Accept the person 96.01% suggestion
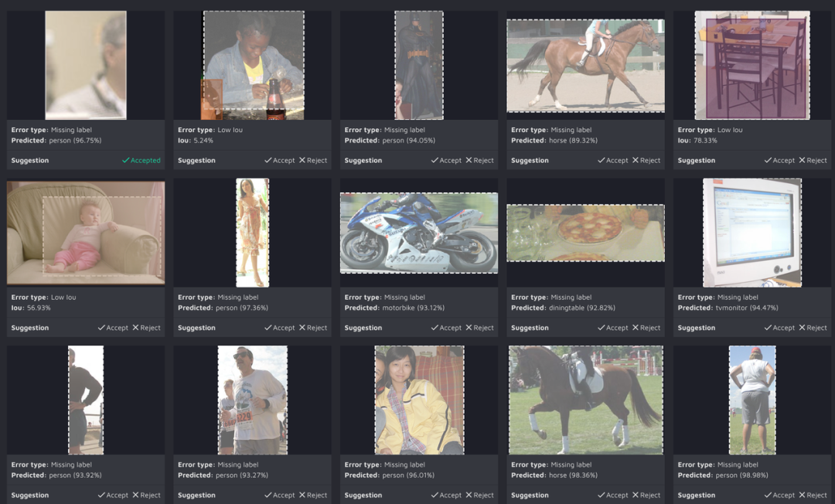The width and height of the screenshot is (835, 504). [446, 495]
